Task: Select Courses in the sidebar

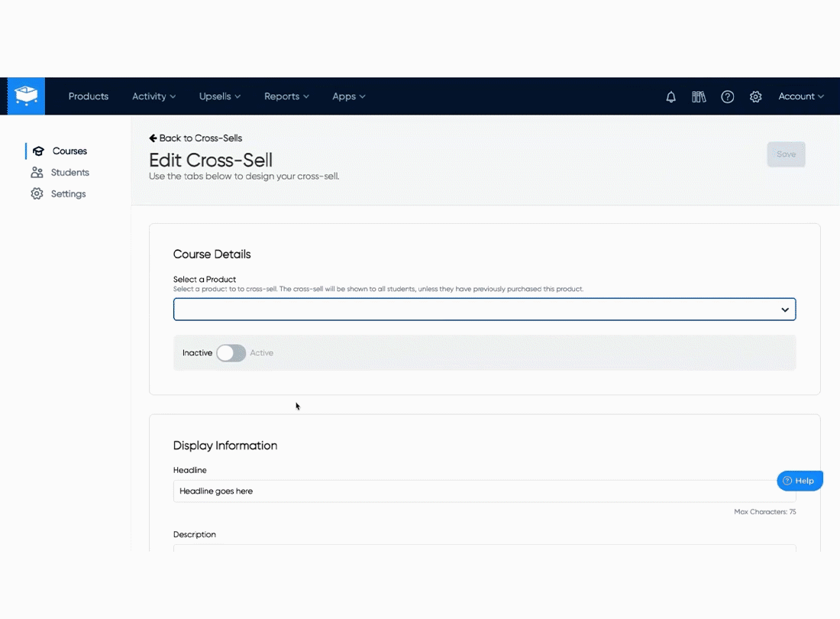Action: [69, 151]
